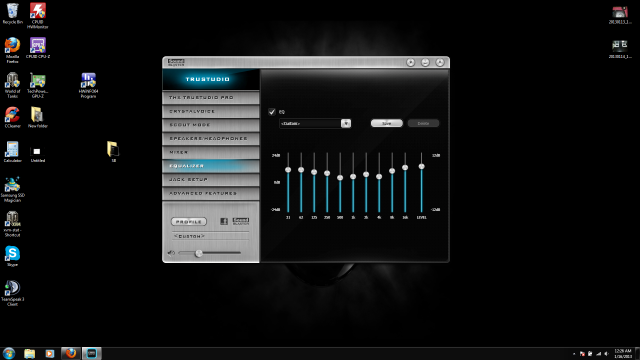
Task: Show hidden system tray icons
Action: [x=574, y=354]
